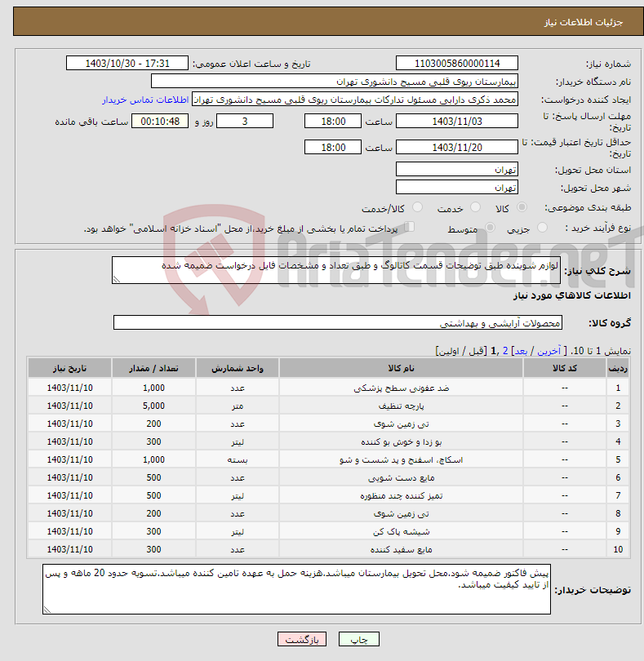Viewport: 644px width, 661px height.
Task: Select the مایع دست شویی item
Action: click(x=401, y=477)
